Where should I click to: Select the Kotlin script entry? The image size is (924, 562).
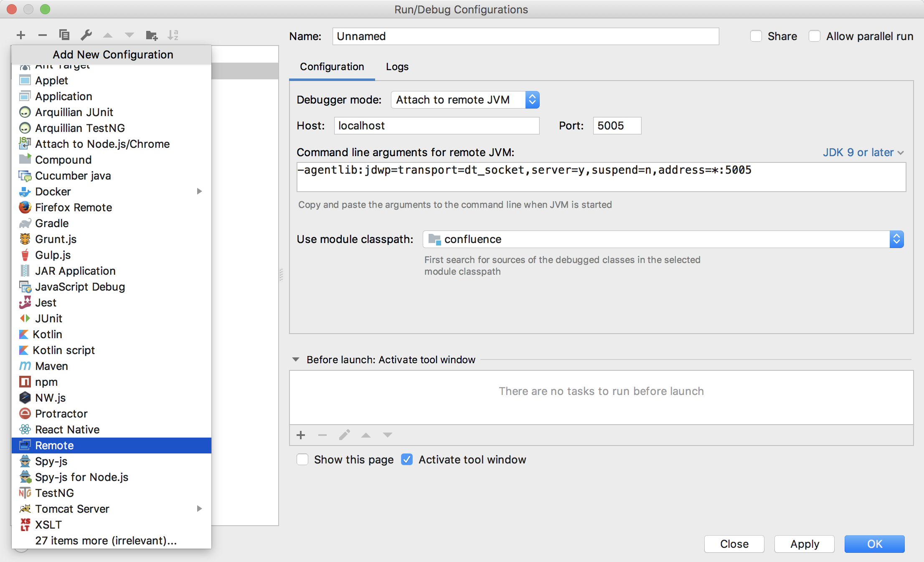click(x=111, y=350)
